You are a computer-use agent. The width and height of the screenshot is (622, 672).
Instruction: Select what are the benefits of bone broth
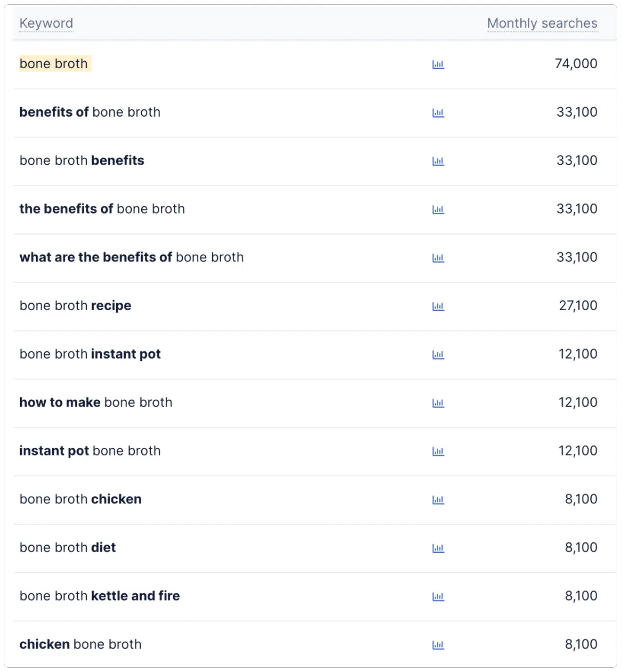132,257
